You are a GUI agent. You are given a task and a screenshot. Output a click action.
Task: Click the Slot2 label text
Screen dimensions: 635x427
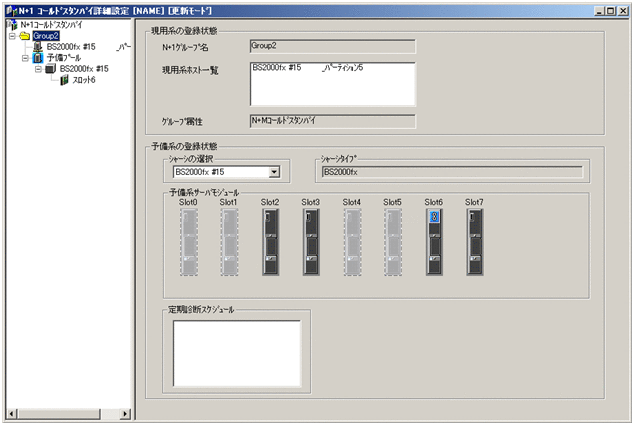[x=270, y=202]
